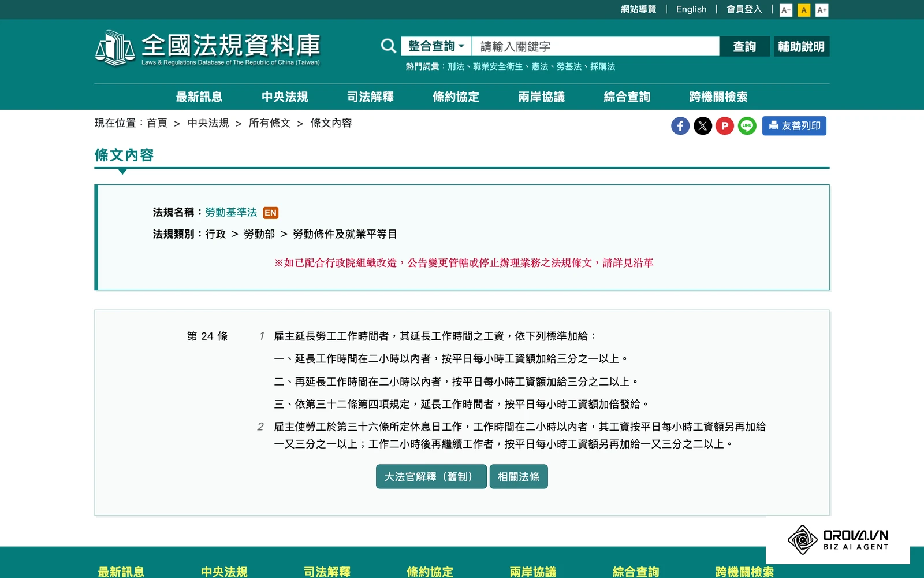Click the 第 24 條 article label
The width and height of the screenshot is (924, 578).
click(207, 336)
